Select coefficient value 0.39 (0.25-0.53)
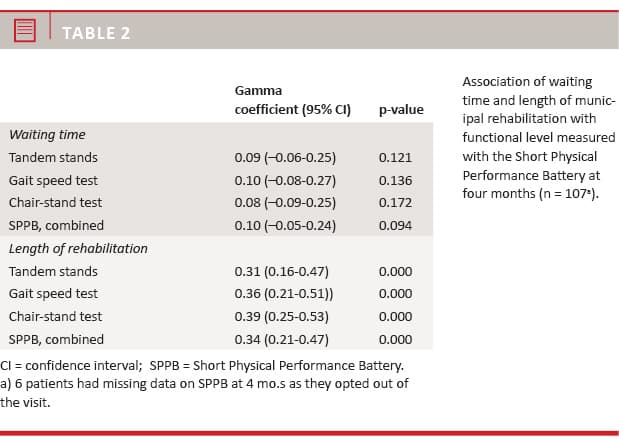This screenshot has width=619, height=441. 282,317
